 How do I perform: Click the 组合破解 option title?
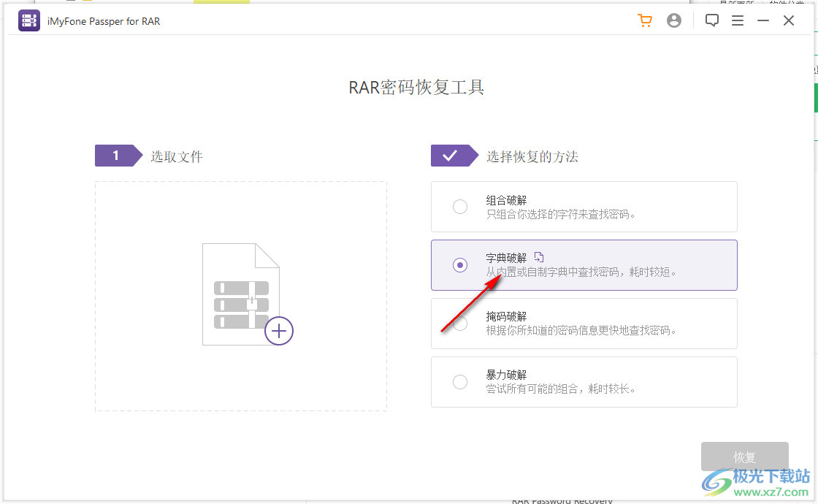pos(506,200)
